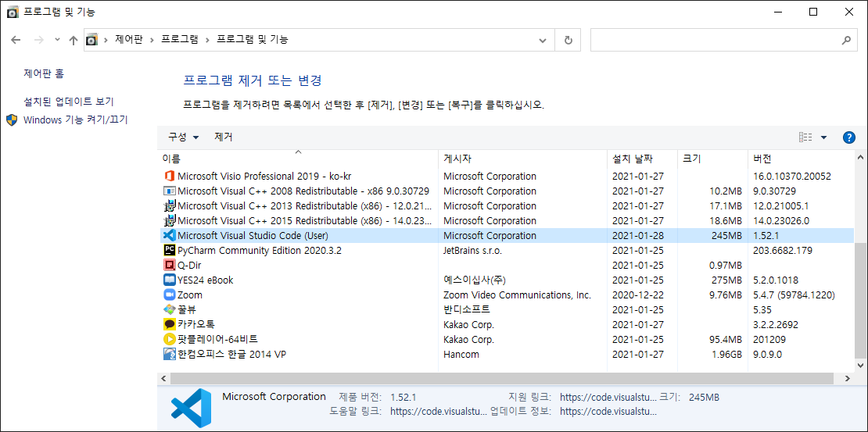Sort by the 크기 column header
868x432 pixels.
[x=712, y=159]
